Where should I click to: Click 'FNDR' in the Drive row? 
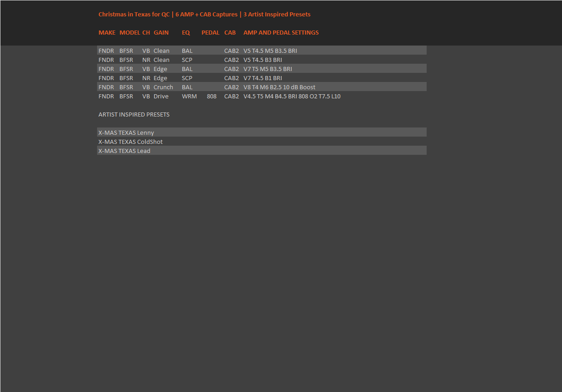106,97
